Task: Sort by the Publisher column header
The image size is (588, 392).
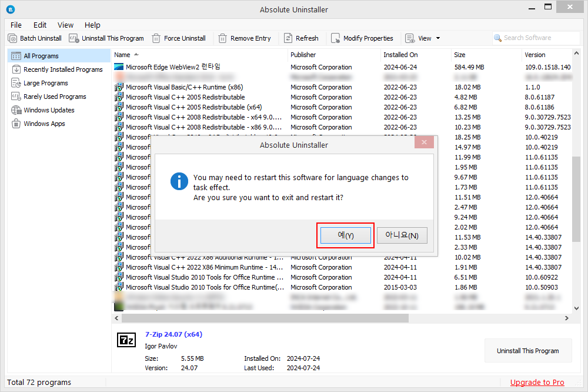Action: point(334,55)
